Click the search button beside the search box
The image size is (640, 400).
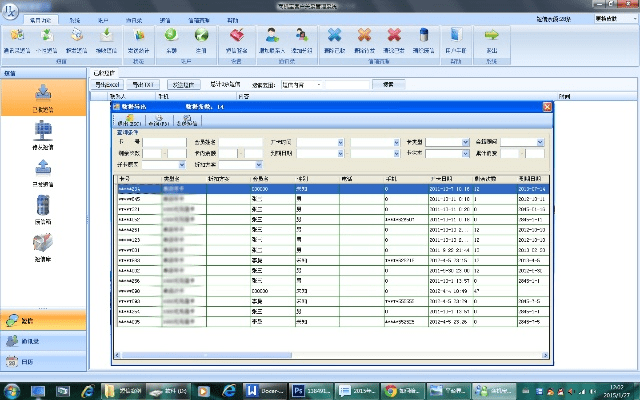390,85
